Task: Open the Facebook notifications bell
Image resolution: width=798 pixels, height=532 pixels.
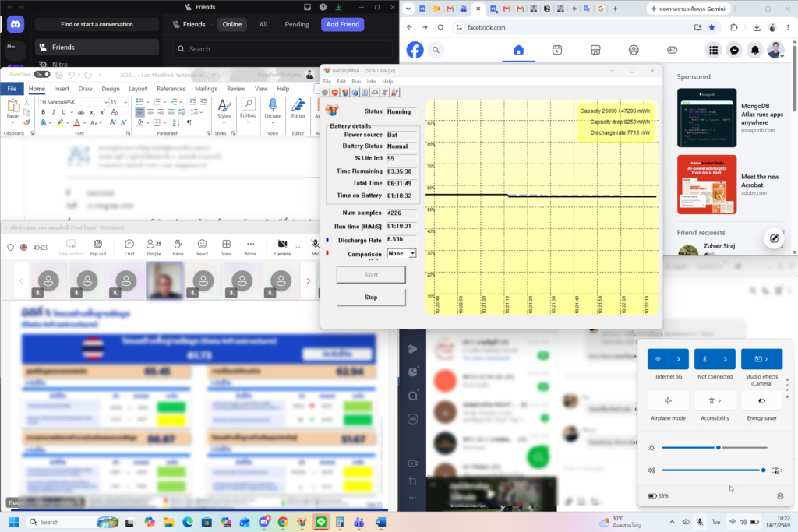Action: pyautogui.click(x=755, y=50)
